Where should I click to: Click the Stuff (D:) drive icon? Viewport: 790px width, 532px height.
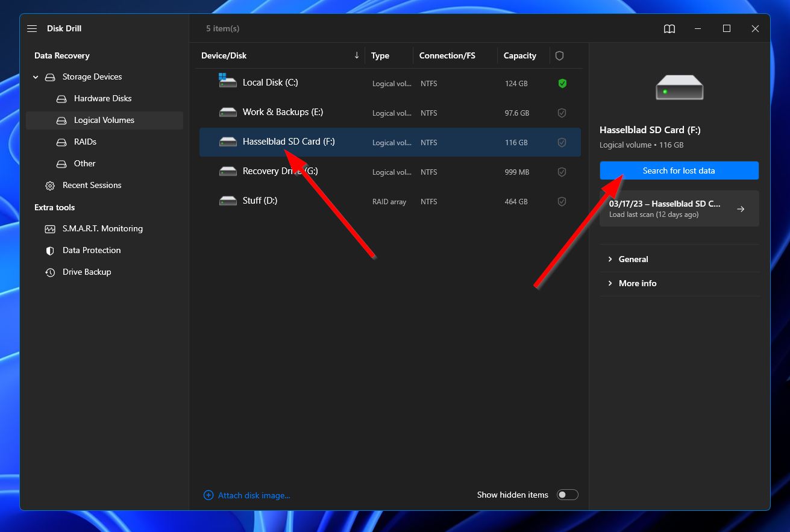pyautogui.click(x=228, y=201)
